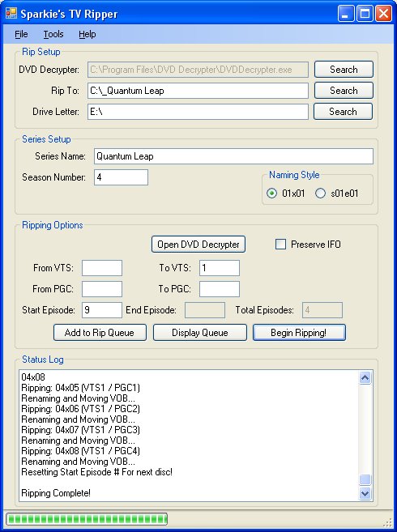Click the Display Queue button
Viewport: 397px width, 532px height.
pos(199,333)
